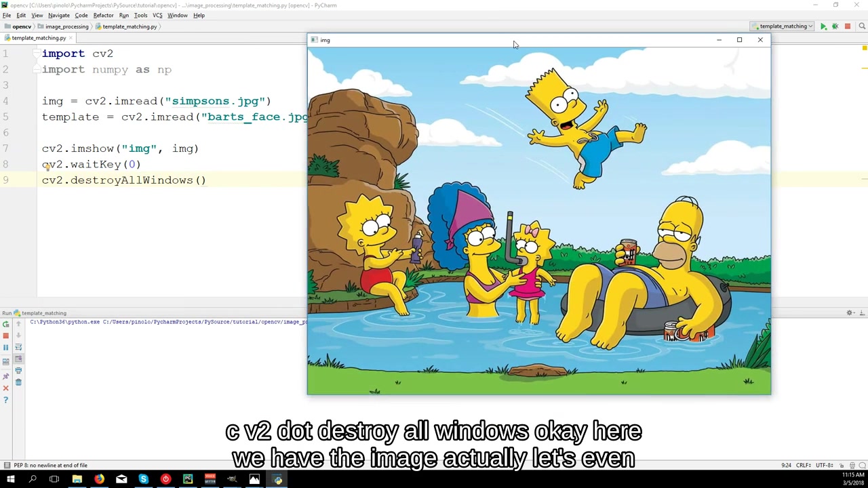Click opencv breadcrumb in navigation bar
This screenshot has width=868, height=488.
click(x=18, y=26)
